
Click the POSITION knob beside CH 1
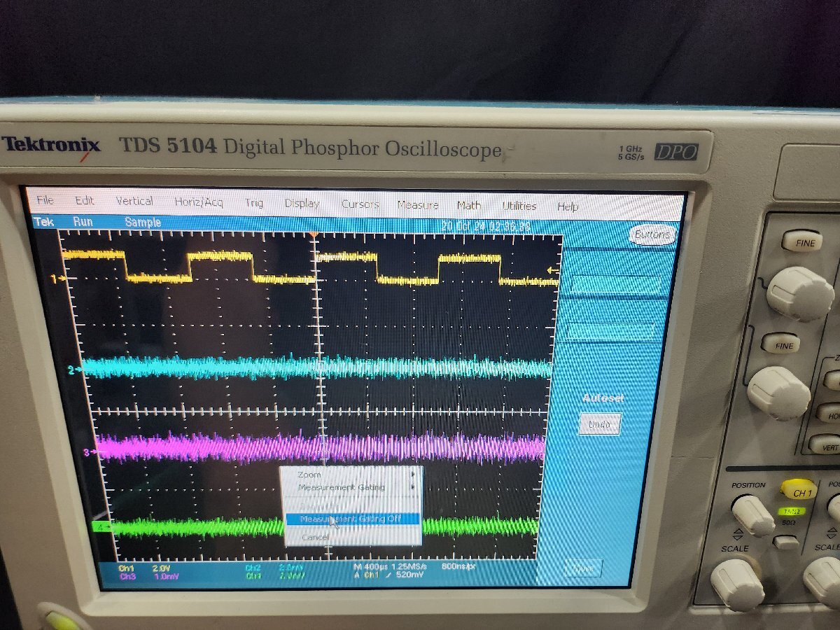(753, 514)
